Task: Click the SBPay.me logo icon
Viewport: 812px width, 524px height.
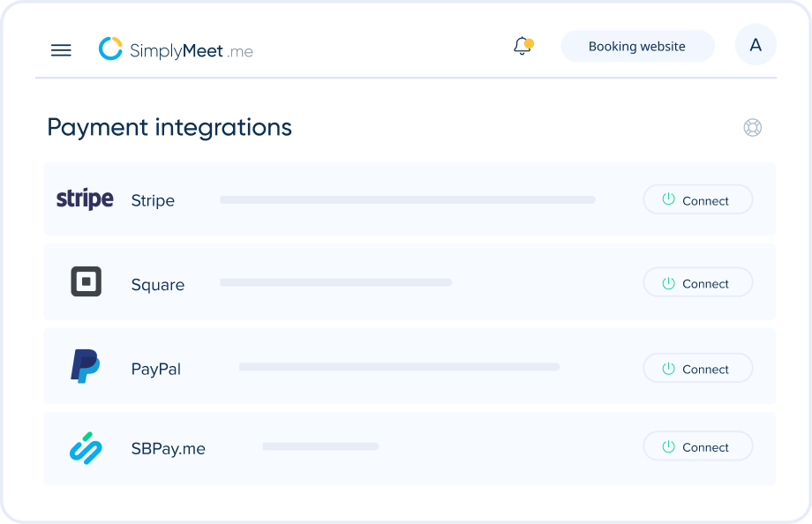Action: (86, 448)
